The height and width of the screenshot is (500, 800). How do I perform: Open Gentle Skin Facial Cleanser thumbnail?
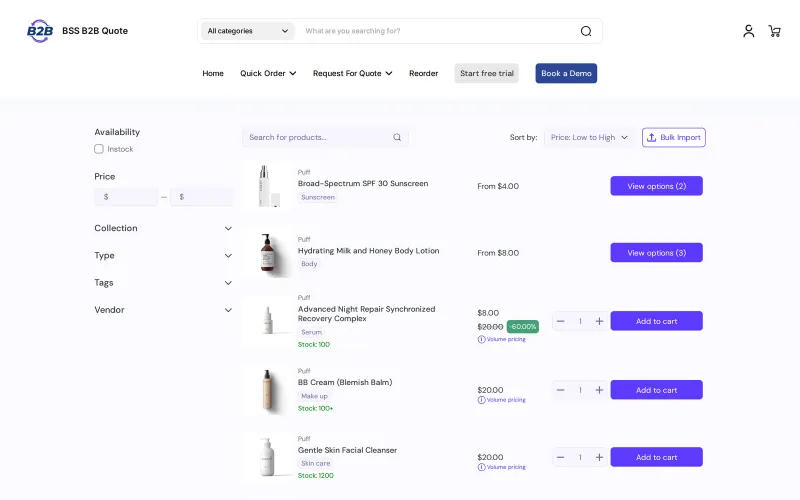pos(268,457)
